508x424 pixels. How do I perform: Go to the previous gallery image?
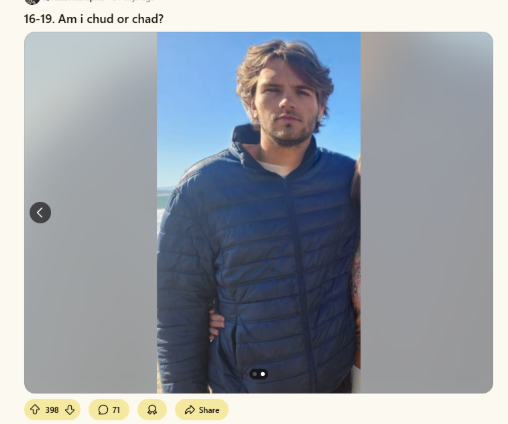coord(40,212)
